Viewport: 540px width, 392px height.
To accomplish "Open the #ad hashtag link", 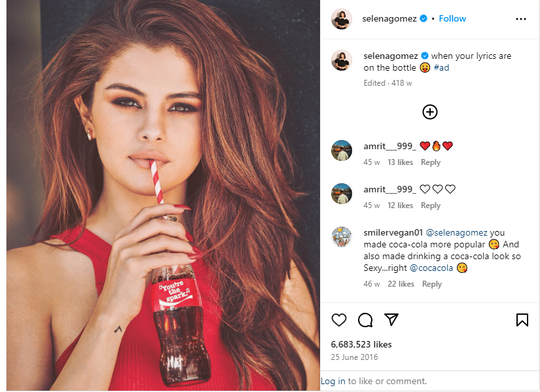I will (441, 67).
